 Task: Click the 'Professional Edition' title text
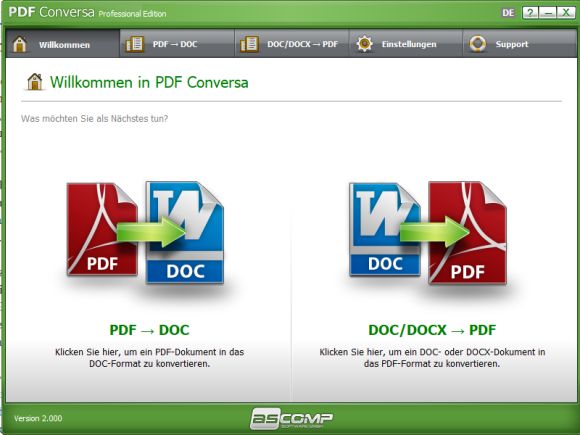132,14
